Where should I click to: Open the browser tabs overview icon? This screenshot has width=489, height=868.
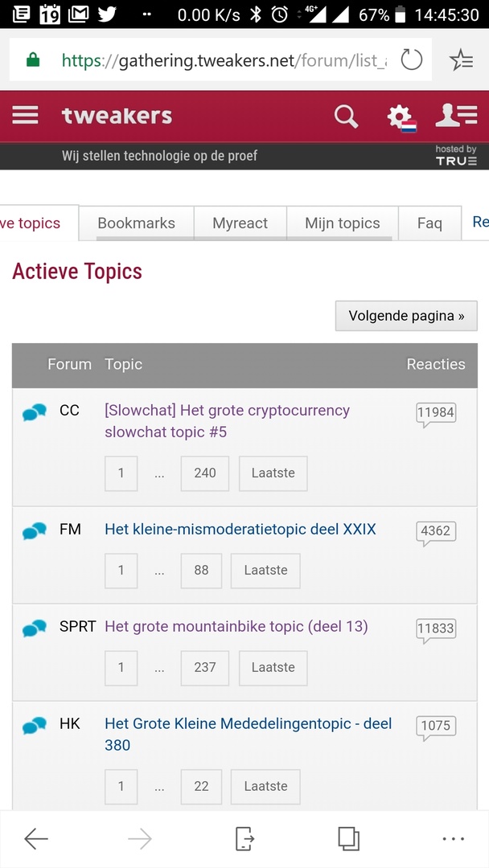(x=348, y=839)
